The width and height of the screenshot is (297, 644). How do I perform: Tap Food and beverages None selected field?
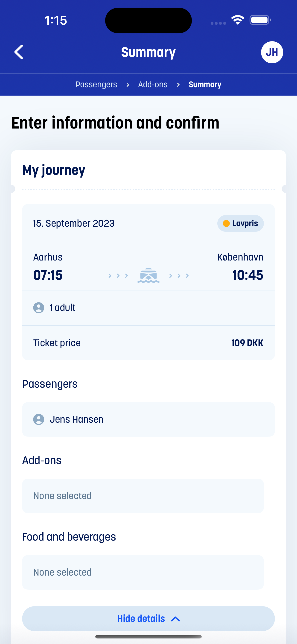[x=143, y=572]
